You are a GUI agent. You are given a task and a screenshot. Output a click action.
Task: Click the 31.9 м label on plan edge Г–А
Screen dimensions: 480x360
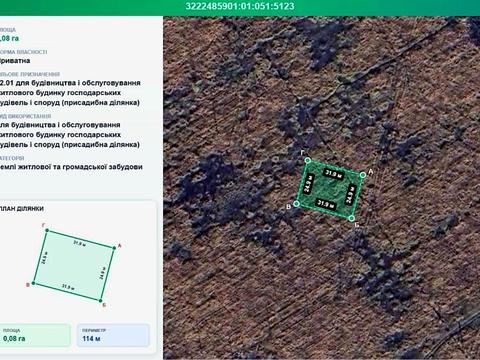tap(80, 244)
